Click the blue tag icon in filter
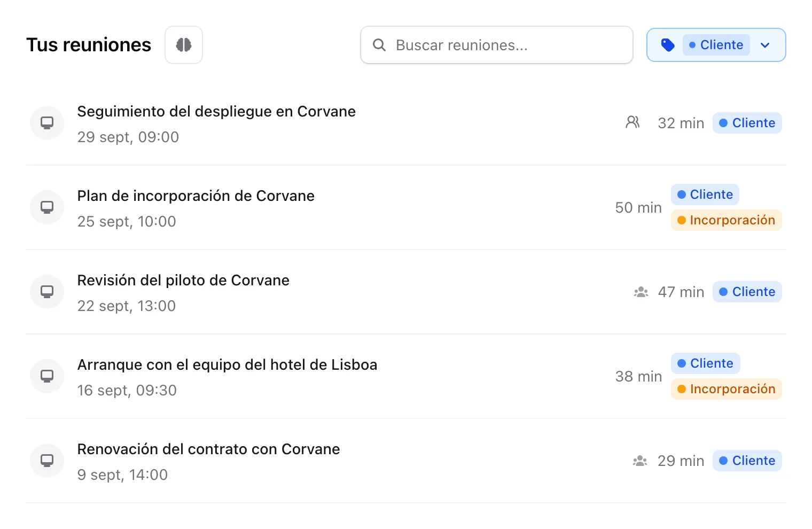Image resolution: width=812 pixels, height=529 pixels. (668, 45)
